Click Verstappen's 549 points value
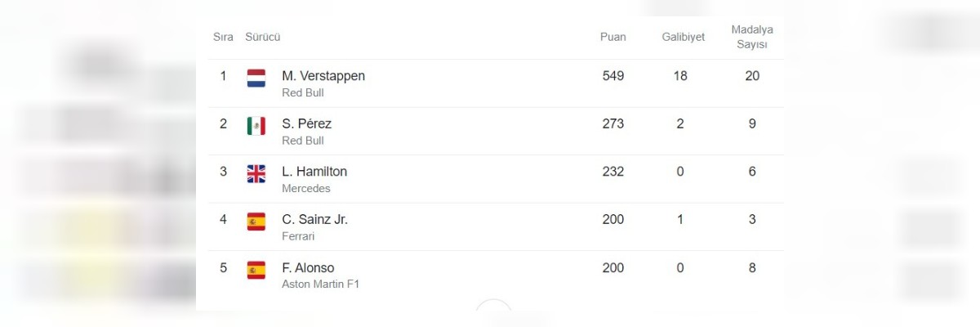The height and width of the screenshot is (327, 980). 612,76
